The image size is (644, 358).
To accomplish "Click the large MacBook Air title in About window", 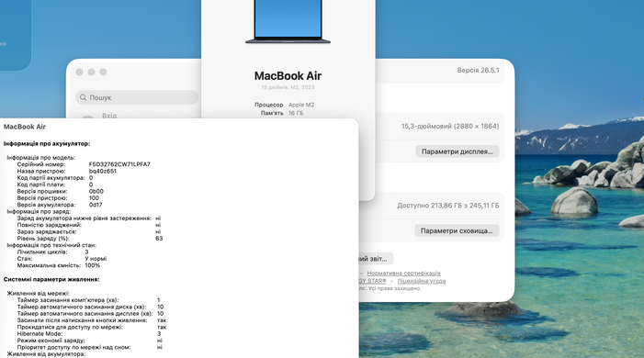I will [288, 75].
